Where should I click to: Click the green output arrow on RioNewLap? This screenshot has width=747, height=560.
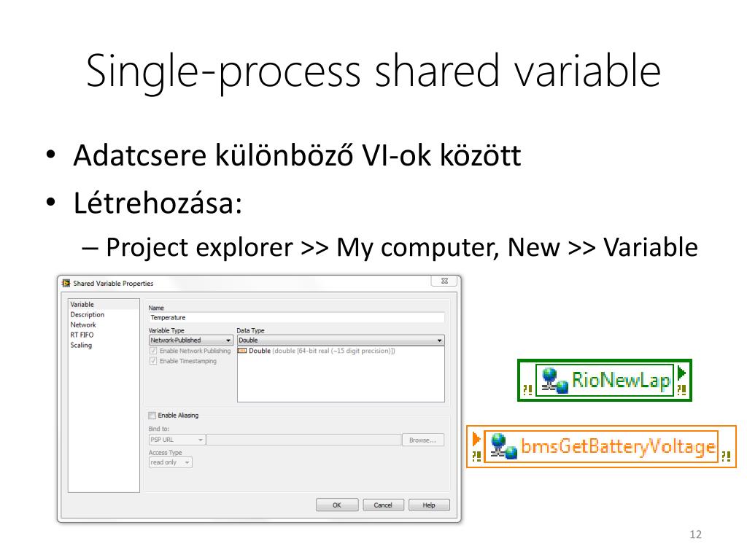click(682, 373)
